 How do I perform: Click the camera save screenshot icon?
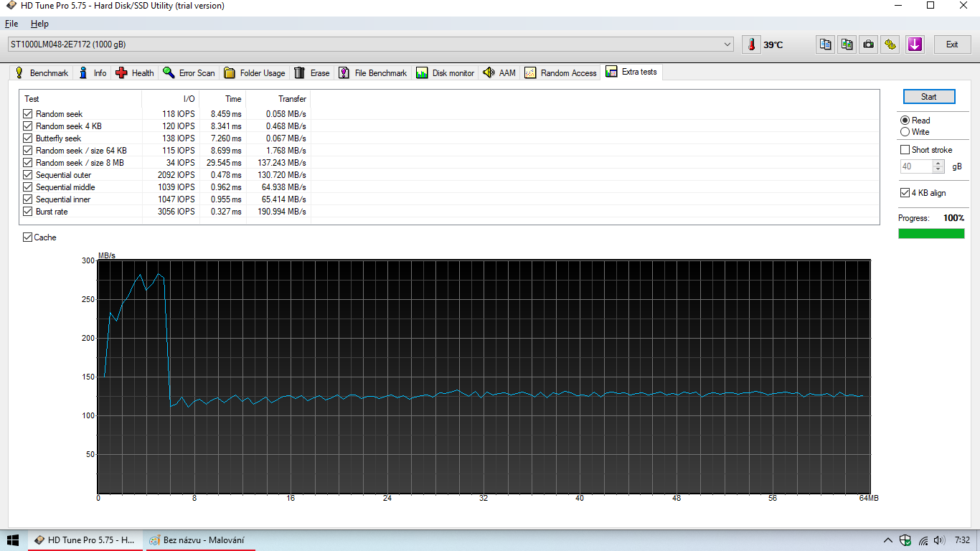pos(869,44)
